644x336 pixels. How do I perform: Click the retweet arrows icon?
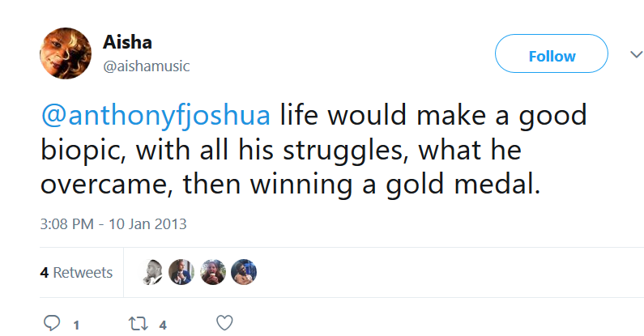(x=138, y=324)
